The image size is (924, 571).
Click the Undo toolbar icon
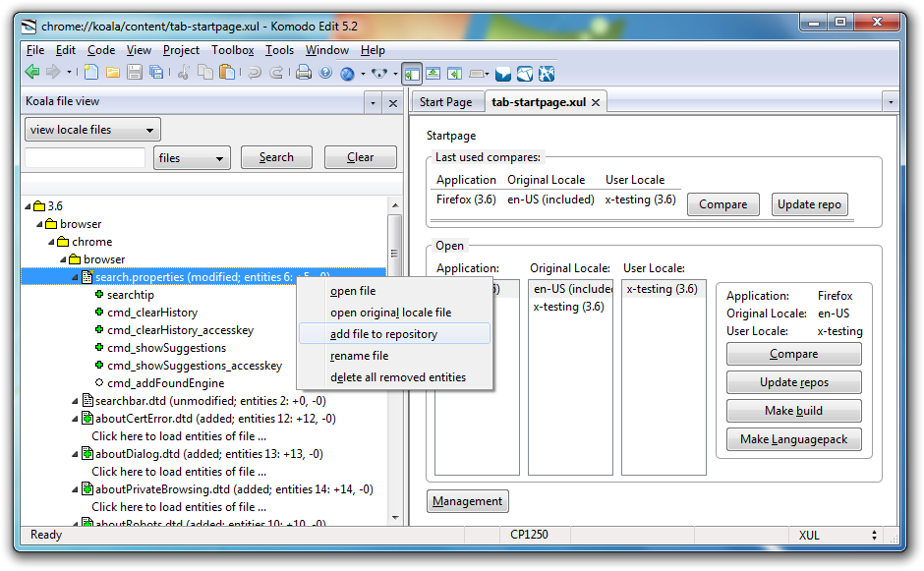click(255, 73)
